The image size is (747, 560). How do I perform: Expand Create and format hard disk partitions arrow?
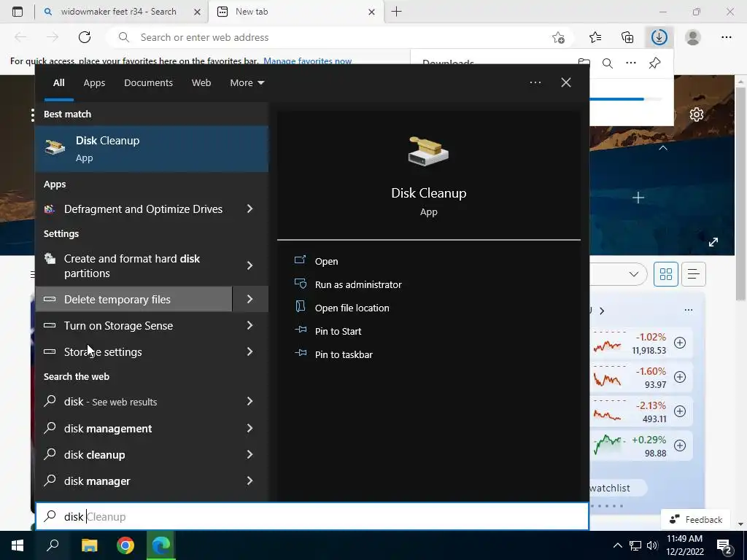[249, 265]
